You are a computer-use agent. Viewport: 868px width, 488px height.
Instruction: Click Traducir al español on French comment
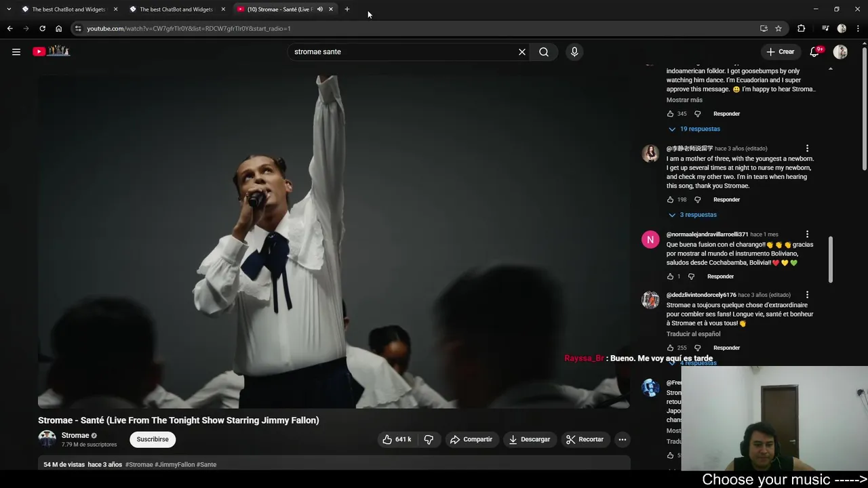pyautogui.click(x=693, y=334)
